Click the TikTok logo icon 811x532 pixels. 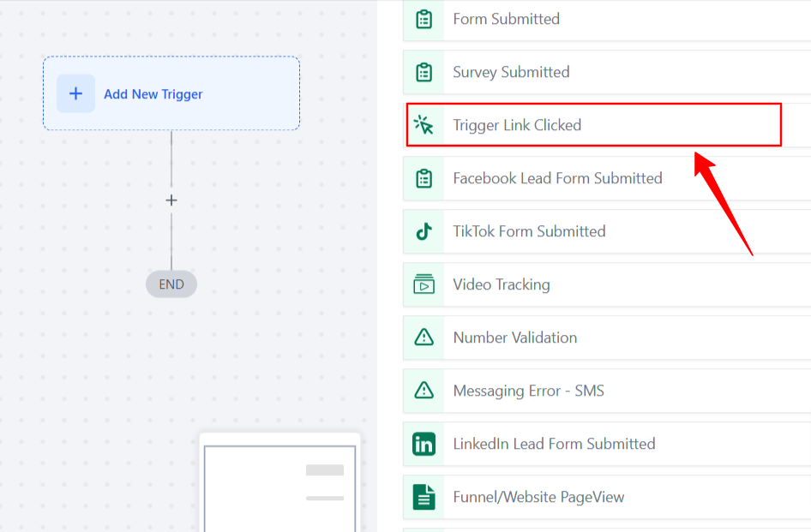tap(424, 231)
